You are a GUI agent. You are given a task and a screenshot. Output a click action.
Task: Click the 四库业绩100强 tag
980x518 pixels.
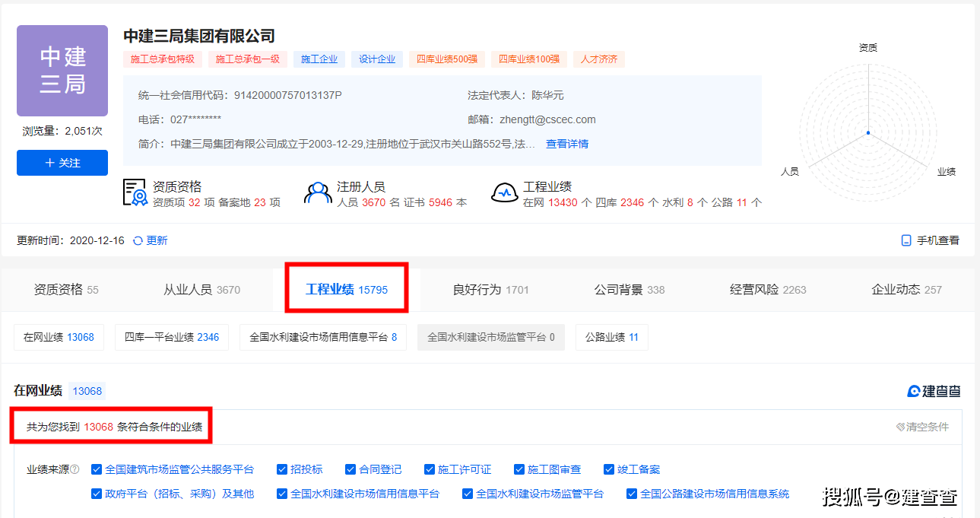[529, 59]
